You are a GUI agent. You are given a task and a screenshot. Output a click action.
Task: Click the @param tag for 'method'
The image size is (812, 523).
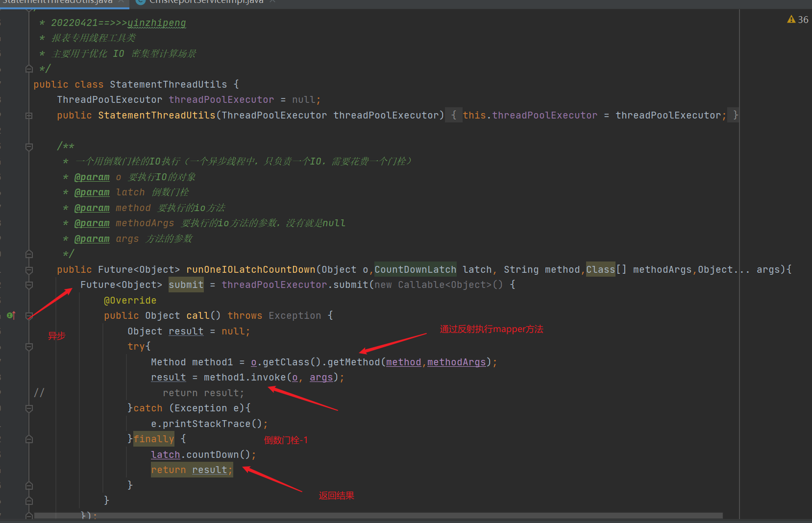92,208
